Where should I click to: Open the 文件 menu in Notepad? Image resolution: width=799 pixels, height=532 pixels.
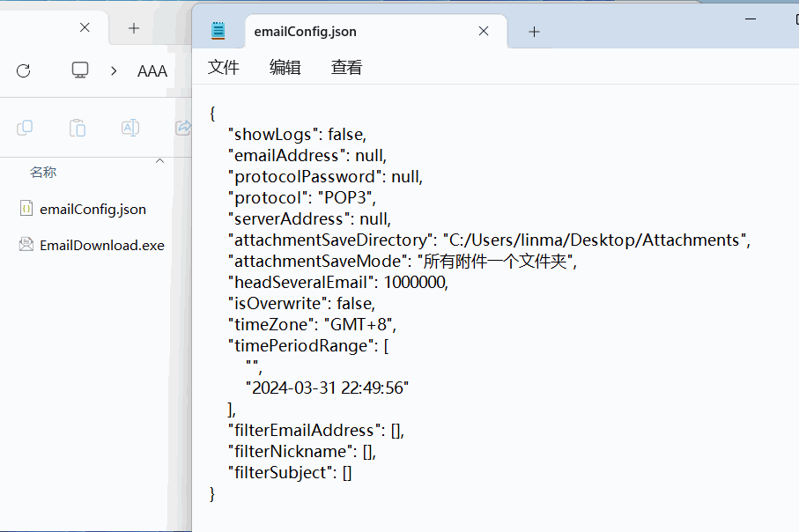coord(224,68)
